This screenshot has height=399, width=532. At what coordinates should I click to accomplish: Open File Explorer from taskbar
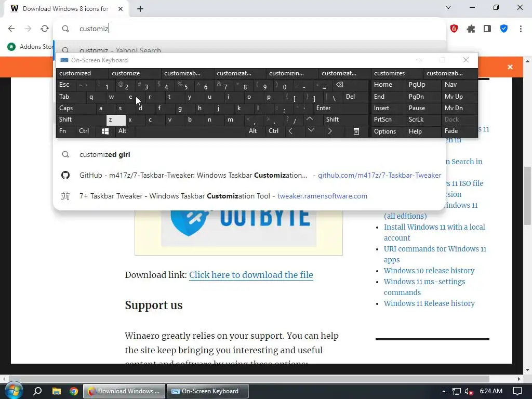(x=56, y=391)
